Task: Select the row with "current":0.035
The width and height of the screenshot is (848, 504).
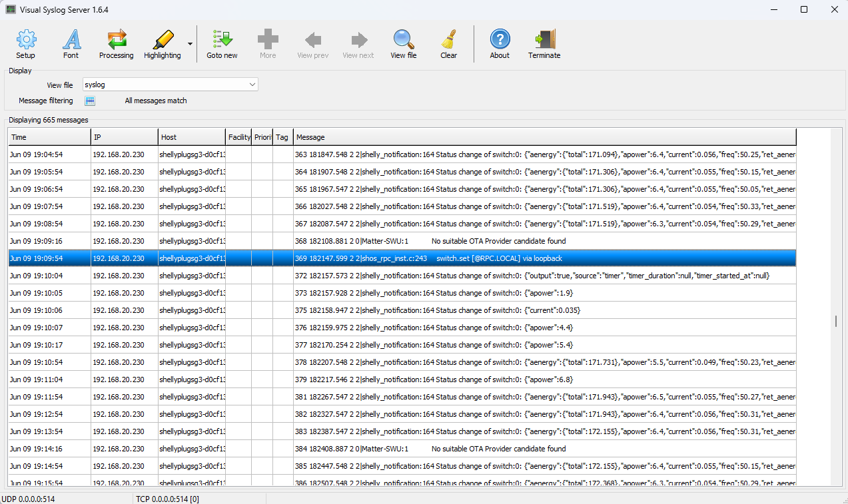Action: 402,310
